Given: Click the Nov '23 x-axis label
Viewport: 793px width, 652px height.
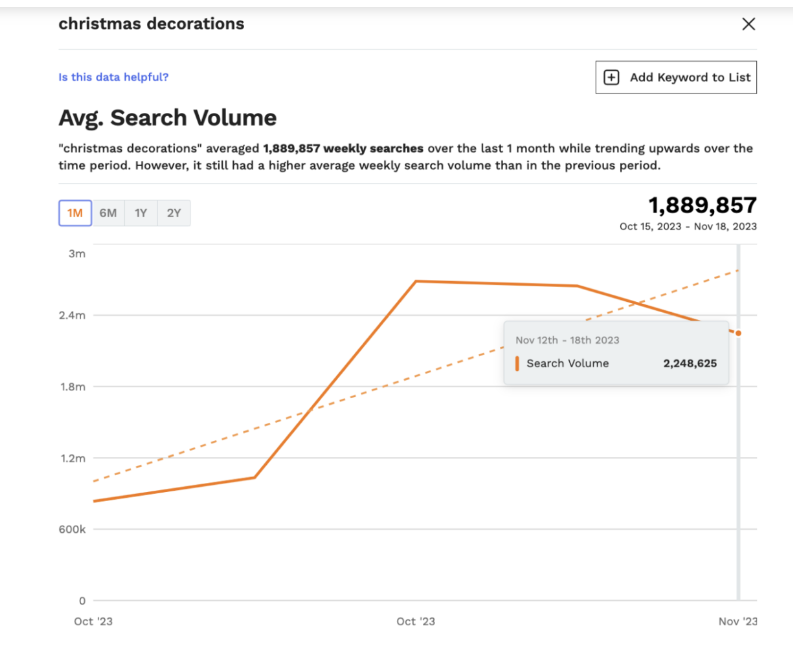Looking at the screenshot, I should [x=738, y=621].
